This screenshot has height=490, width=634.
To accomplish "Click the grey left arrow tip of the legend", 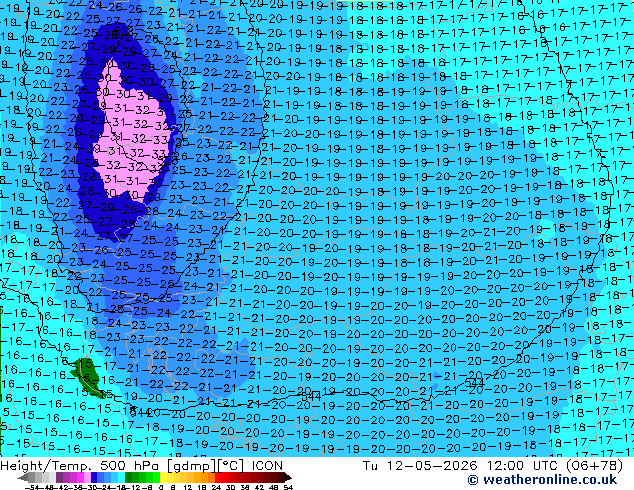I will click(22, 477).
